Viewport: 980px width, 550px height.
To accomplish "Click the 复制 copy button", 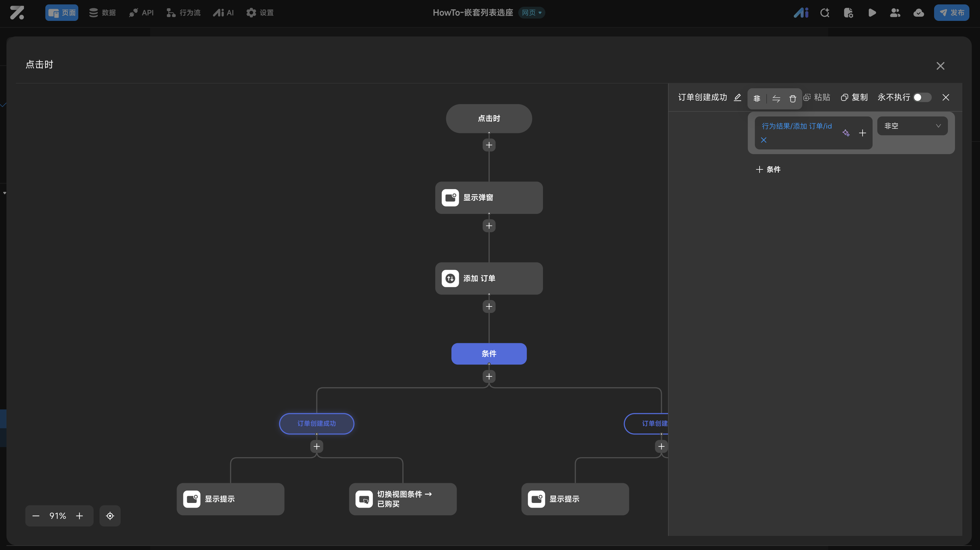I will click(x=854, y=98).
